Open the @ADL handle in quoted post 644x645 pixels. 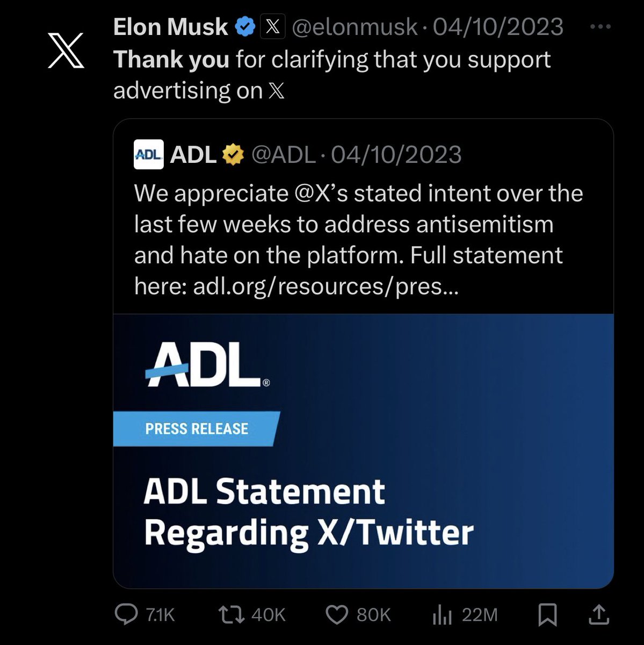283,155
